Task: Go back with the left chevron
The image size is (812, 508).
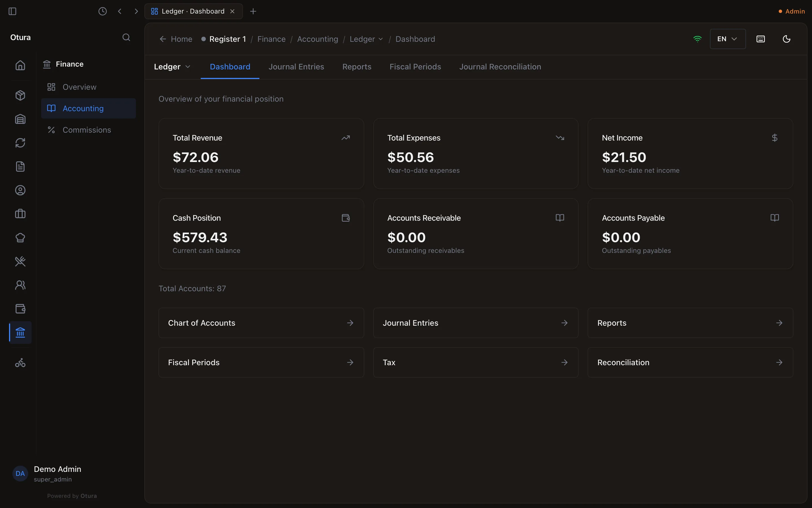Action: (120, 11)
